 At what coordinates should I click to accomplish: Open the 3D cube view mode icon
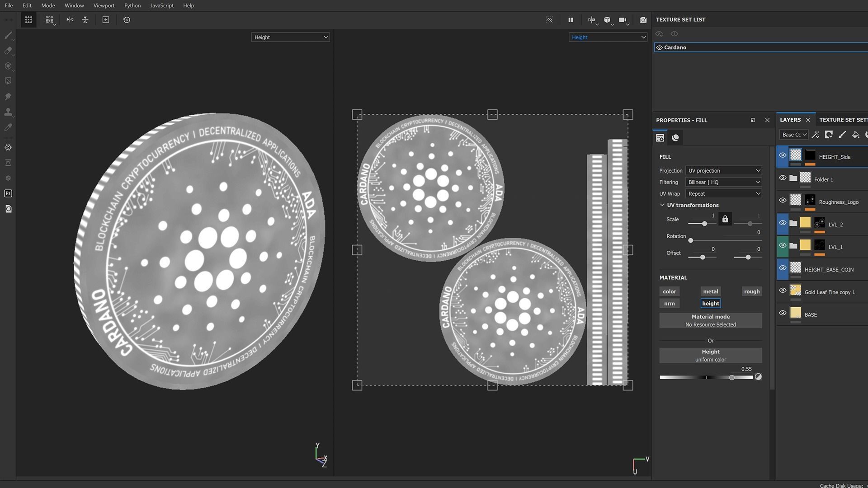pos(608,20)
